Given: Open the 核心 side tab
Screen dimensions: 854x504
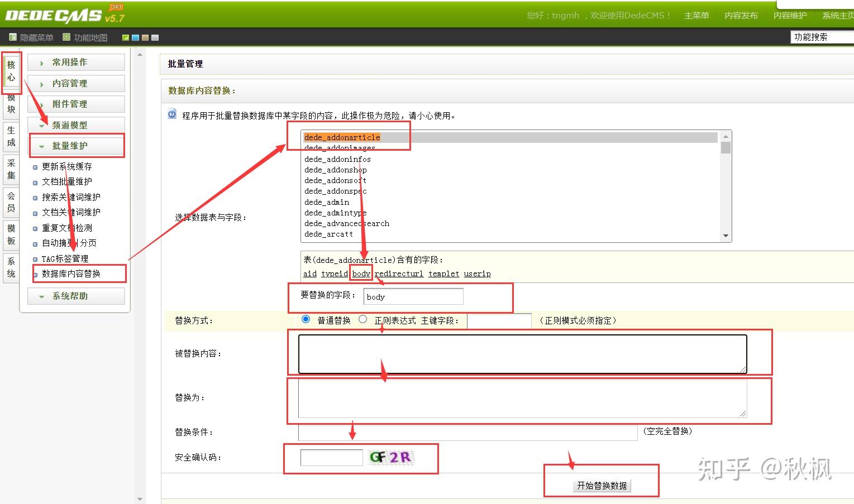Looking at the screenshot, I should coord(11,71).
